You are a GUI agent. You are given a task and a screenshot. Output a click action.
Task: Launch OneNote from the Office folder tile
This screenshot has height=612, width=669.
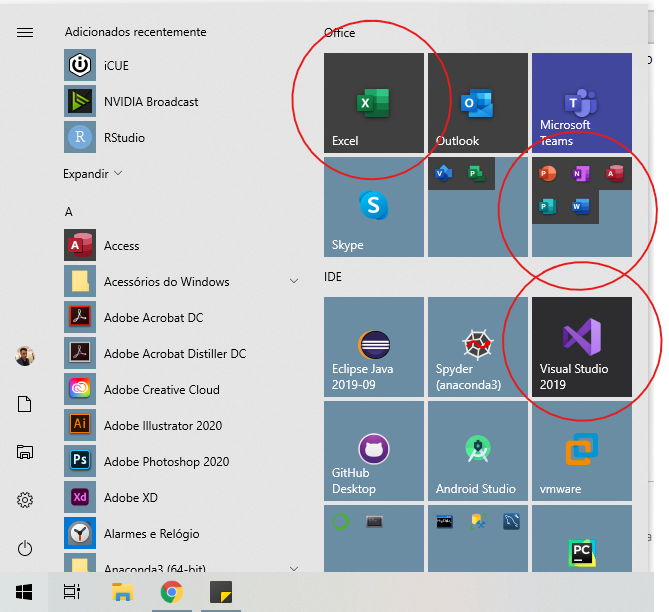(x=581, y=173)
